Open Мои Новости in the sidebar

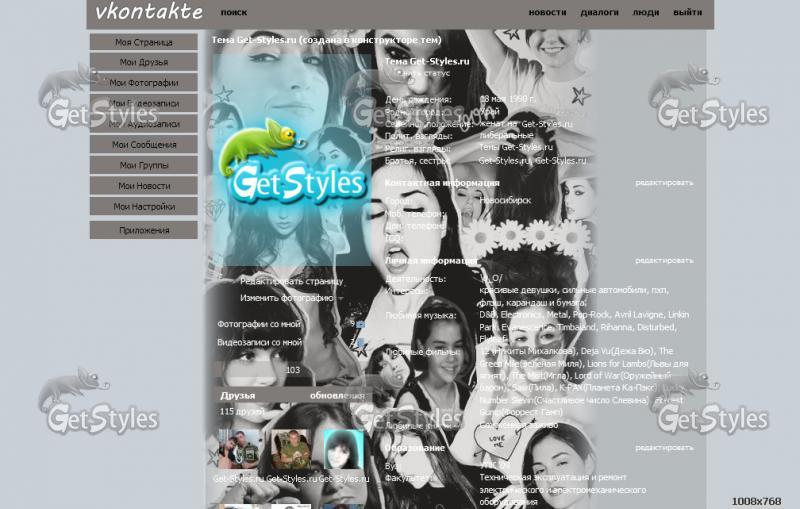tap(143, 186)
